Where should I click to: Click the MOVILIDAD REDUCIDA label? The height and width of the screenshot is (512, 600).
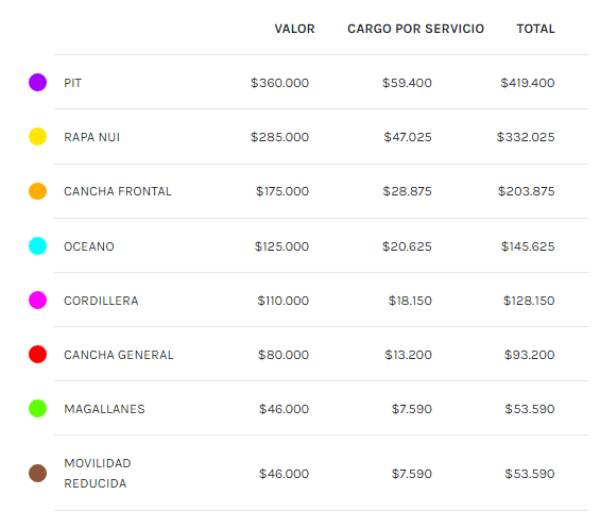(x=97, y=473)
